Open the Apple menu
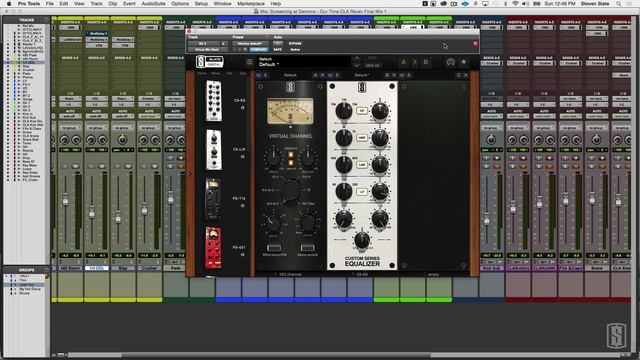Viewport: 640px width, 360px height. 9,4
